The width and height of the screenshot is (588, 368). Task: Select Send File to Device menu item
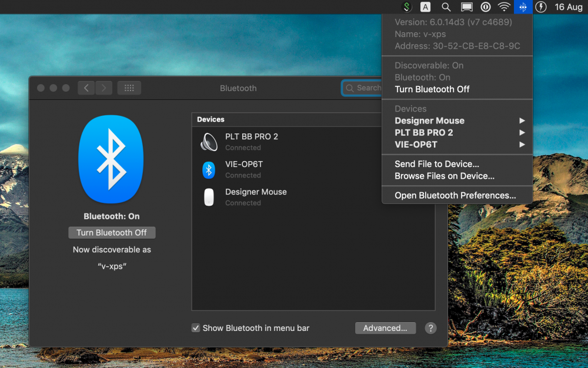click(x=436, y=164)
